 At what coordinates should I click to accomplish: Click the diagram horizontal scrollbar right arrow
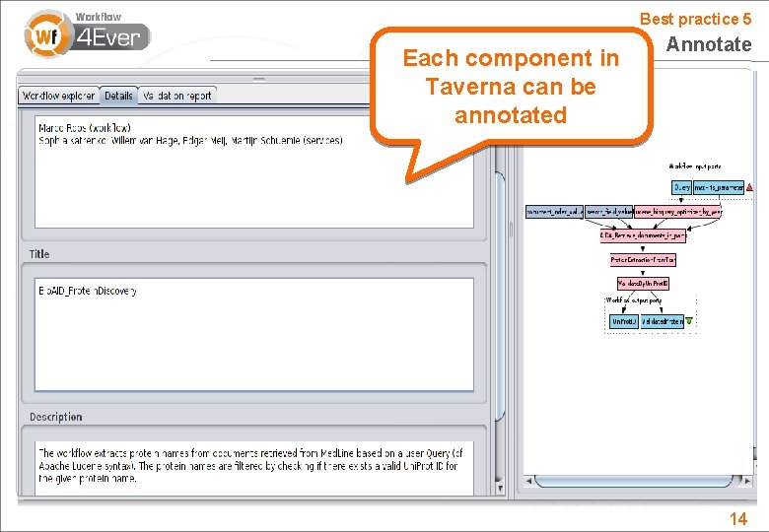(x=747, y=481)
